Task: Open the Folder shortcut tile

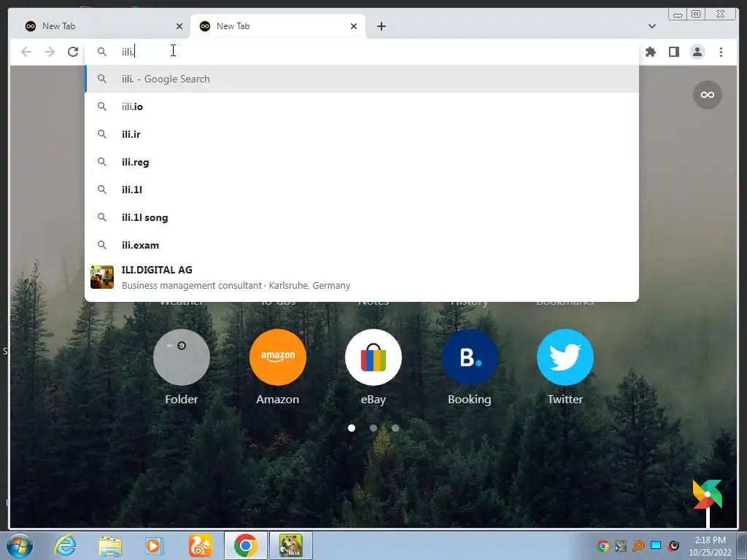Action: [x=182, y=357]
